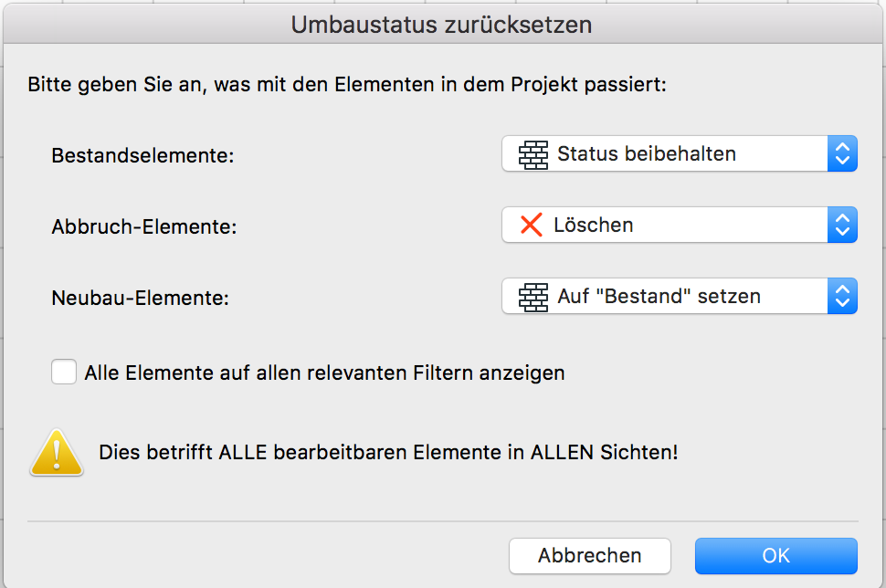Confirm with the OK button
886x588 pixels.
click(x=775, y=555)
